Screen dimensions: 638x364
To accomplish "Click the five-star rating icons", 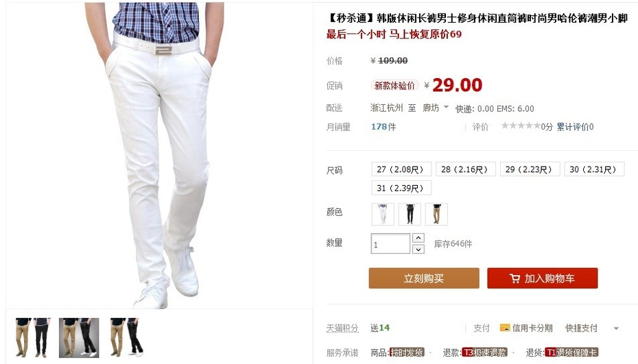I will [521, 125].
